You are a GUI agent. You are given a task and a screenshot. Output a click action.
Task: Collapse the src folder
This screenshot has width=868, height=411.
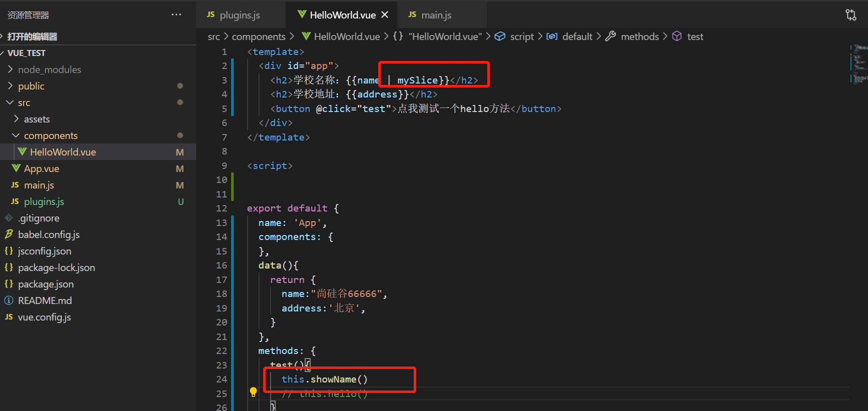[x=98, y=102]
